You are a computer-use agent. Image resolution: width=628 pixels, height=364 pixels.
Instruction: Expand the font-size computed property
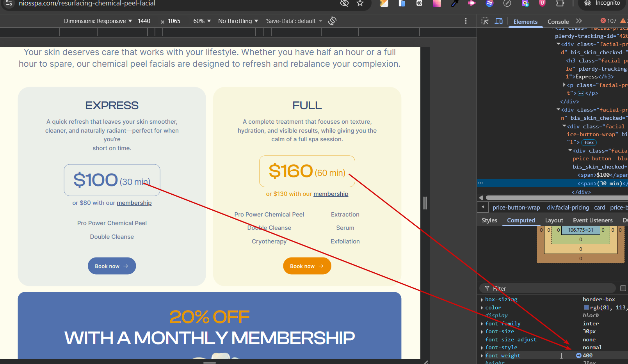(x=482, y=332)
